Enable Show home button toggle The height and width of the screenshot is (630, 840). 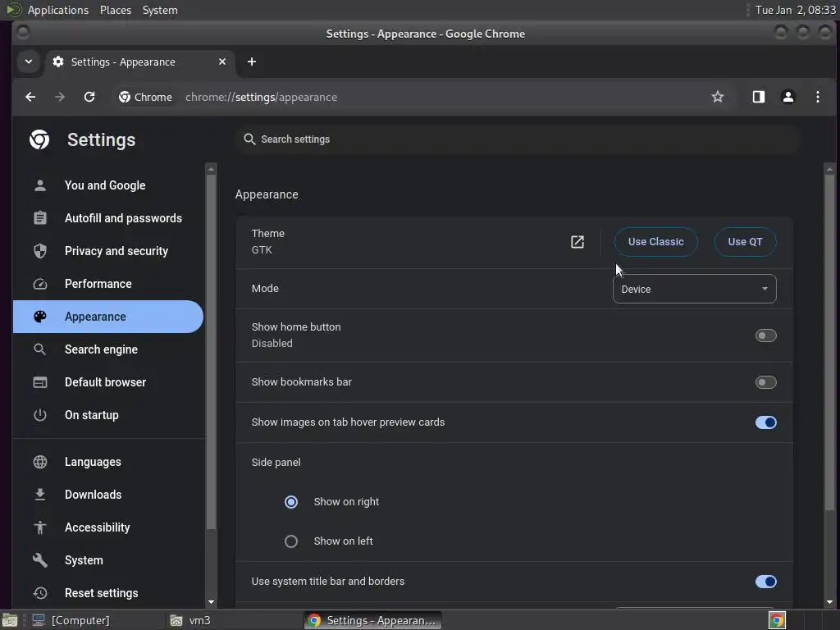coord(765,336)
